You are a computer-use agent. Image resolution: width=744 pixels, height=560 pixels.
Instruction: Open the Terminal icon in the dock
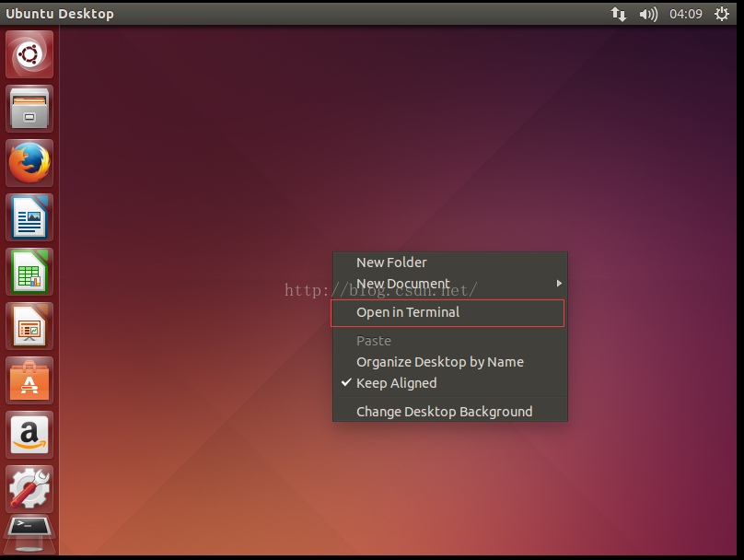29,534
